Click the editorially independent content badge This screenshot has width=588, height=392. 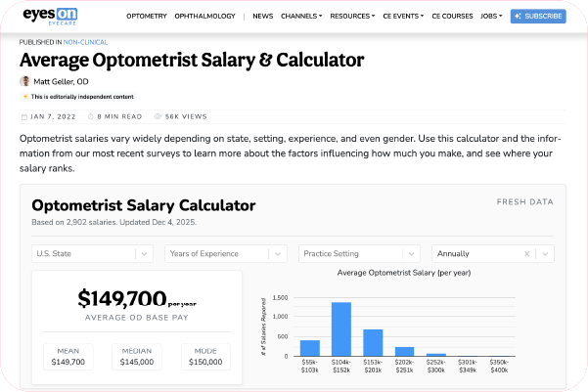click(78, 97)
